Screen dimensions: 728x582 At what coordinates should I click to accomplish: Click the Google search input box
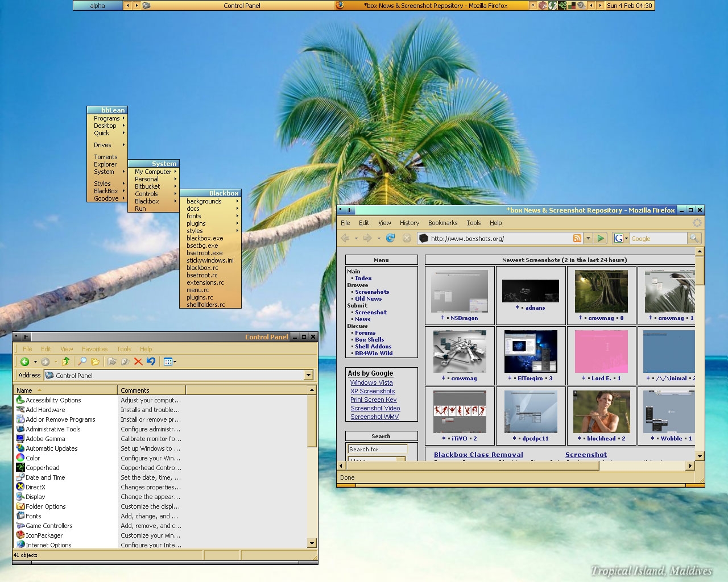tap(659, 239)
